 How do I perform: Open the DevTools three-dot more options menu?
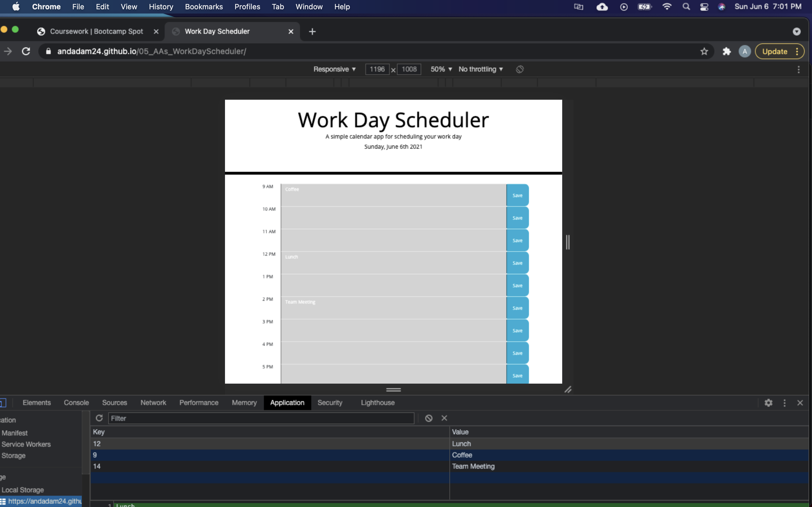785,403
